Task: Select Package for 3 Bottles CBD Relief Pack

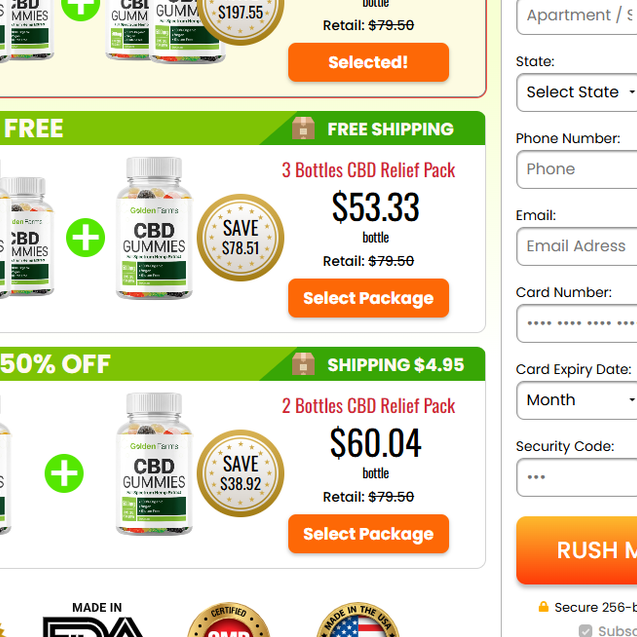Action: click(368, 298)
